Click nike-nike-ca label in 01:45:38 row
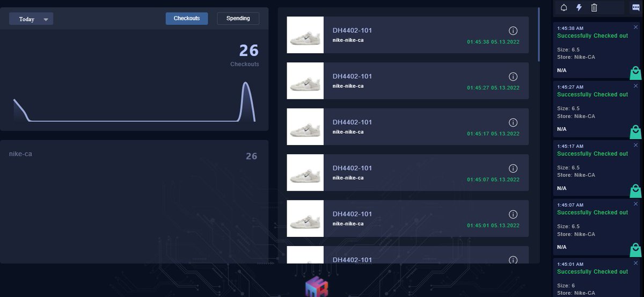This screenshot has height=297, width=644. pos(348,40)
